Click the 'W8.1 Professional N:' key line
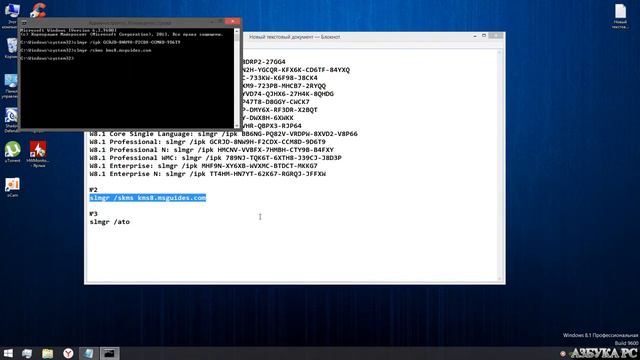Image resolution: width=640 pixels, height=360 pixels. click(212, 150)
